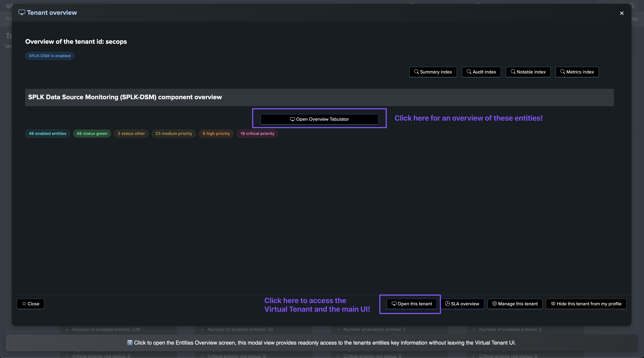Image resolution: width=644 pixels, height=358 pixels.
Task: Click the 6 high priority badge
Action: click(216, 134)
